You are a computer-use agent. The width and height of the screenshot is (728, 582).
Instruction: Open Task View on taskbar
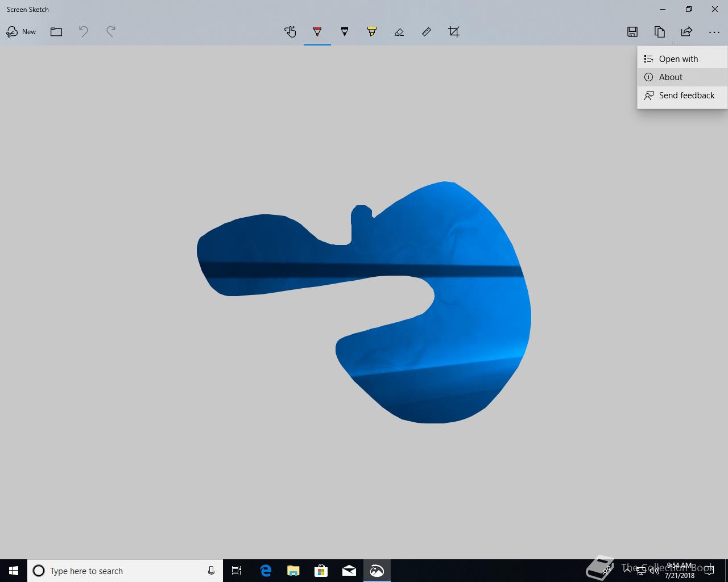pos(237,571)
